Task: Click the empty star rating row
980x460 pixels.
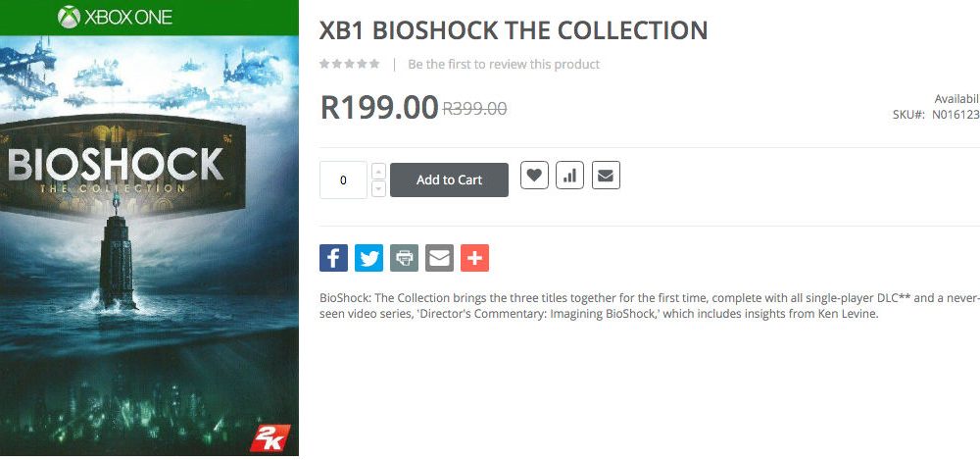Action: pyautogui.click(x=349, y=64)
